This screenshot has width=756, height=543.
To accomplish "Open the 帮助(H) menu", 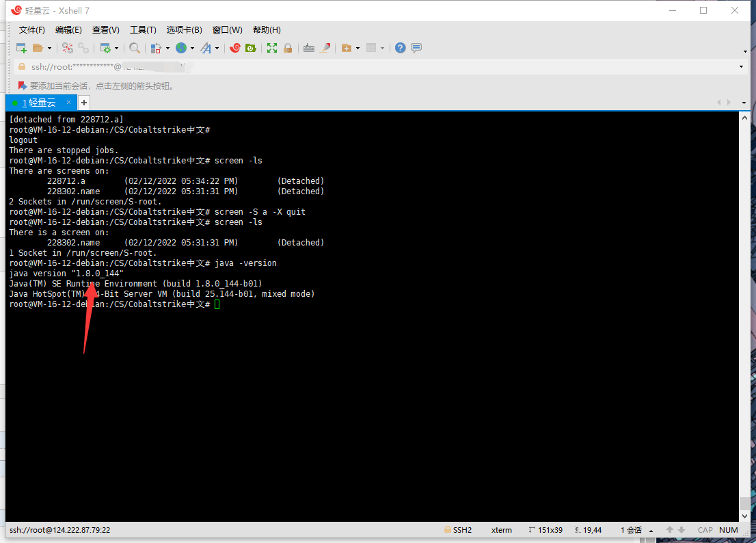I will coord(267,30).
